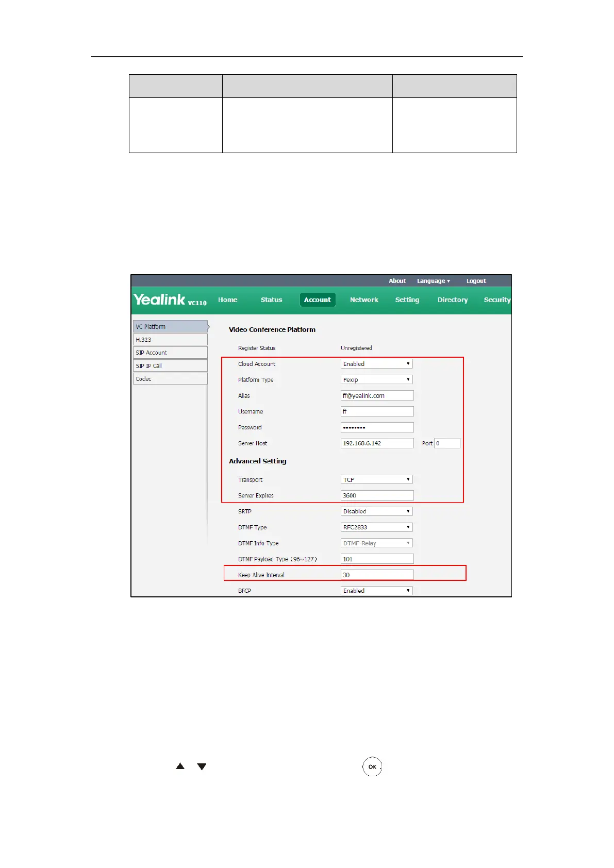Image resolution: width=614 pixels, height=868 pixels.
Task: Switch to the Directory tab
Action: [453, 300]
